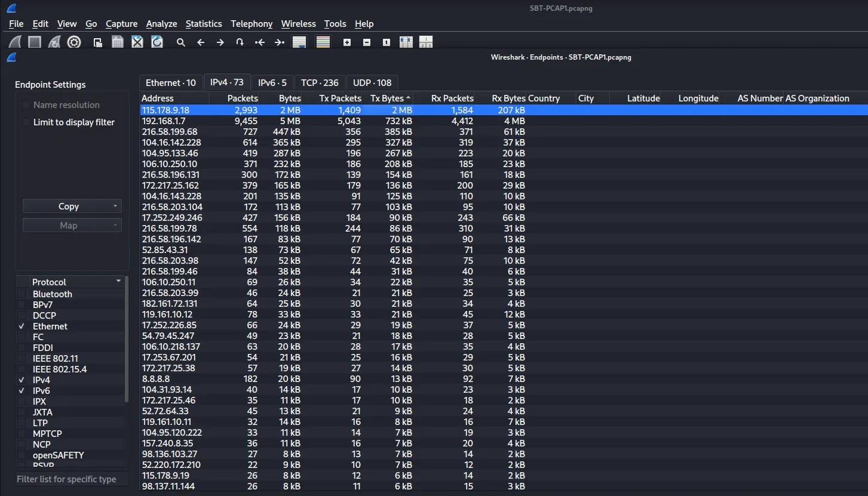Reset text to normal size icon
868x496 pixels.
coord(387,42)
